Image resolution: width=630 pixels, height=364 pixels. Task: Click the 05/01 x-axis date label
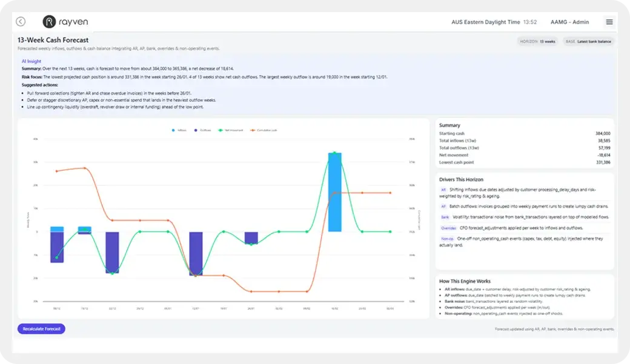[x=168, y=308]
